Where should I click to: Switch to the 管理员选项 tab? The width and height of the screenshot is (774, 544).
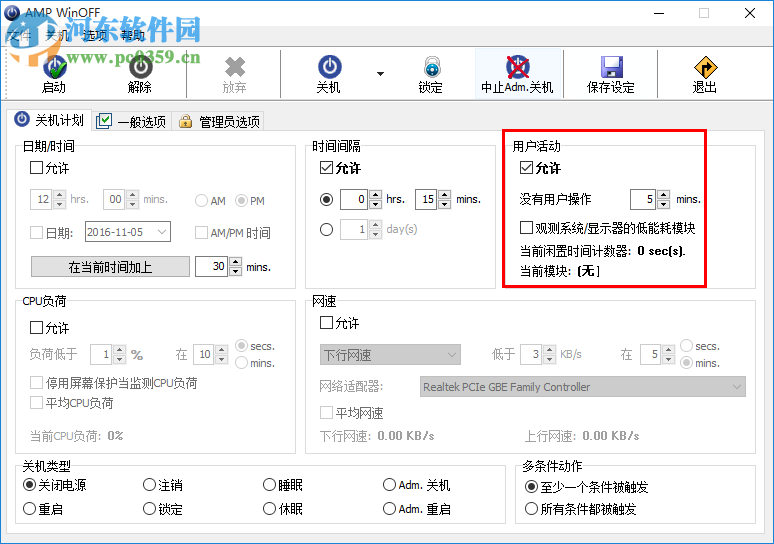(219, 121)
